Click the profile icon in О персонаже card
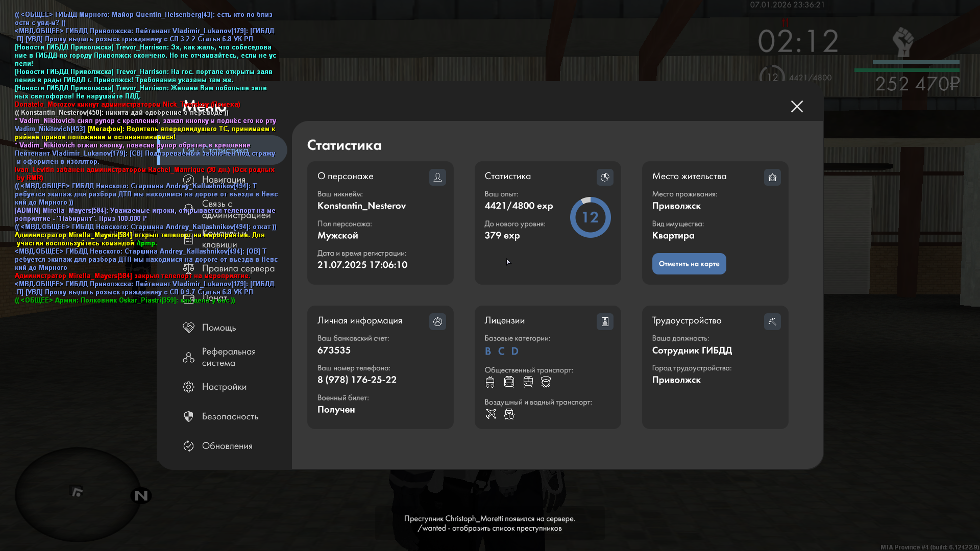The height and width of the screenshot is (551, 980). tap(437, 177)
